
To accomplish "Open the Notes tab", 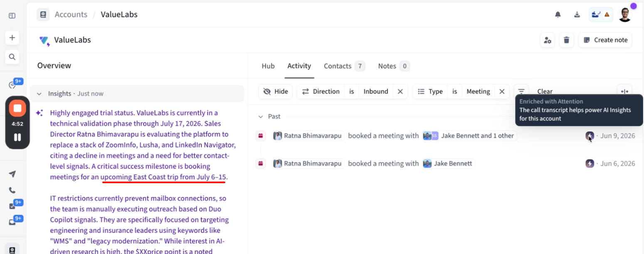I will tap(394, 66).
